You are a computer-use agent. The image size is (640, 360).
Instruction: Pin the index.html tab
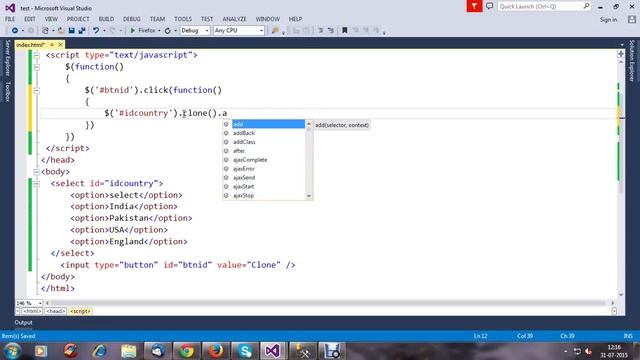point(52,44)
